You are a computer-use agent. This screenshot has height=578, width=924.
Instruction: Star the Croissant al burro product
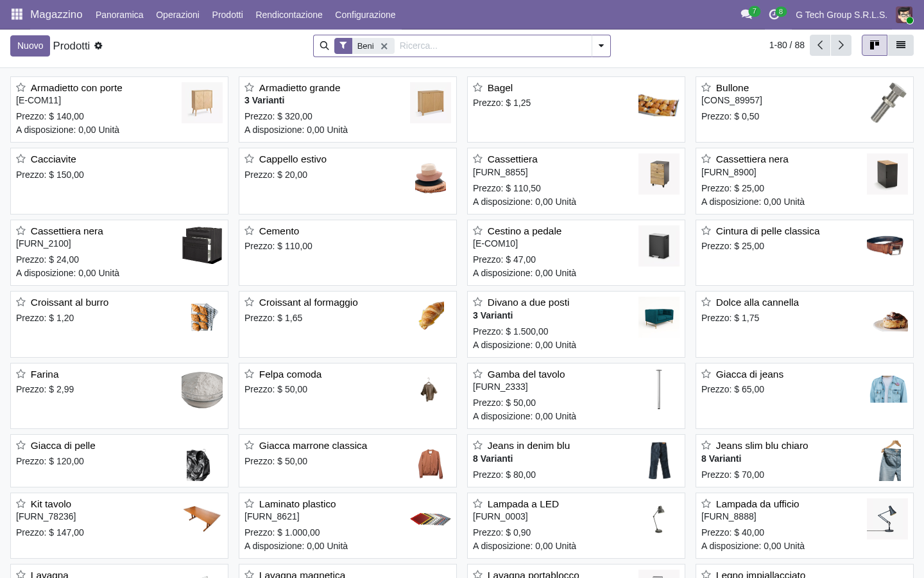tap(21, 302)
